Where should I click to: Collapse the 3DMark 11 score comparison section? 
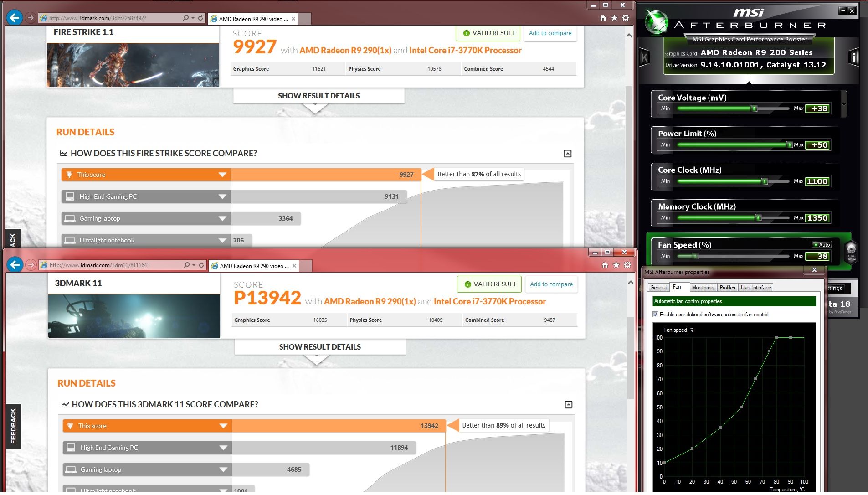(569, 405)
